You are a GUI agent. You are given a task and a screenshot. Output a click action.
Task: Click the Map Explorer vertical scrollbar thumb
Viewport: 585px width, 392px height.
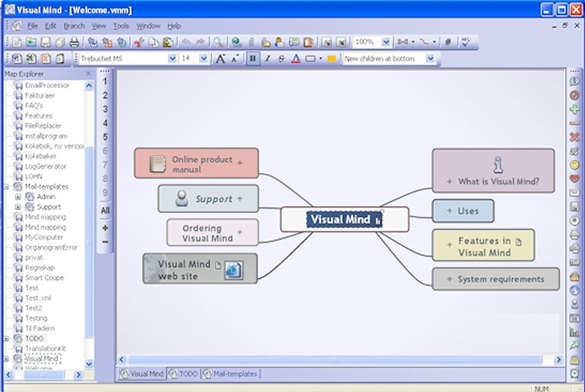click(88, 242)
